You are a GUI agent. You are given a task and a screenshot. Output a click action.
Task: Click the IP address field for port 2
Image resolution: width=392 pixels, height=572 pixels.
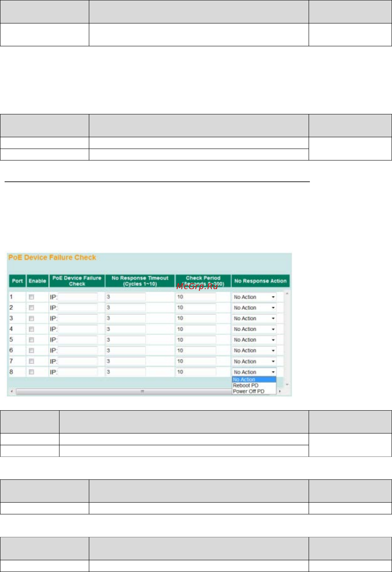pos(78,308)
